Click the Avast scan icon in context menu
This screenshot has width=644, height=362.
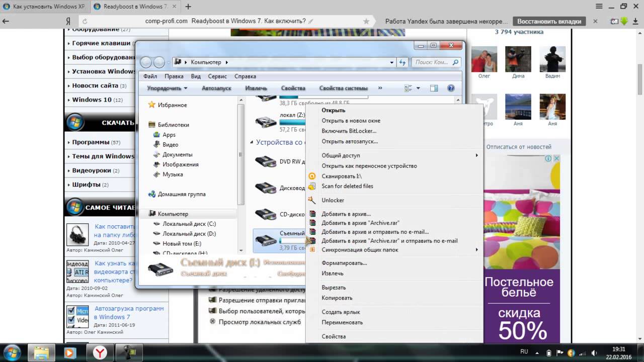coord(312,176)
